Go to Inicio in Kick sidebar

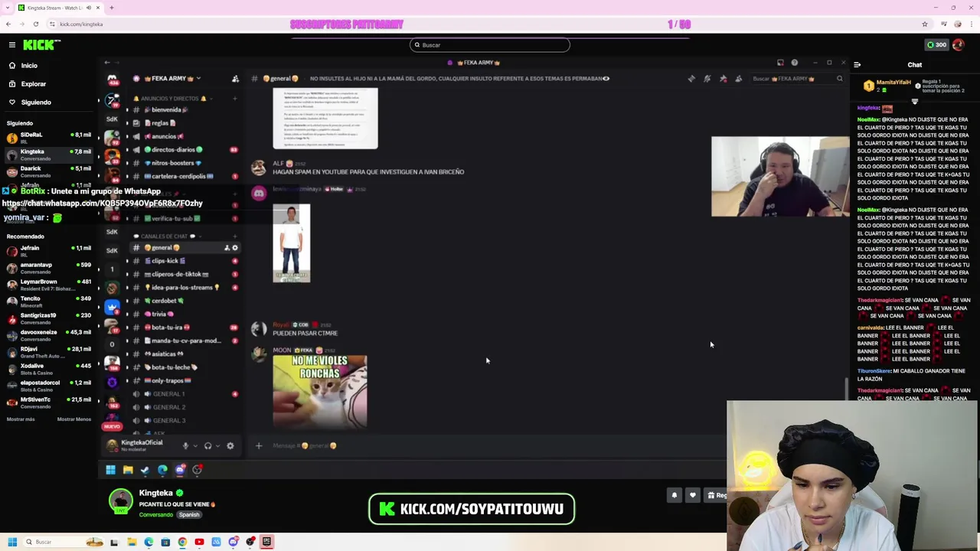[29, 66]
